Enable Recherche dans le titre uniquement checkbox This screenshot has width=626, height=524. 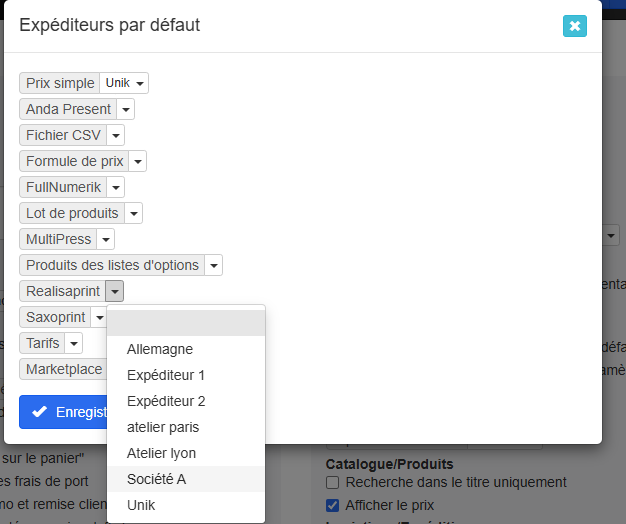(332, 482)
